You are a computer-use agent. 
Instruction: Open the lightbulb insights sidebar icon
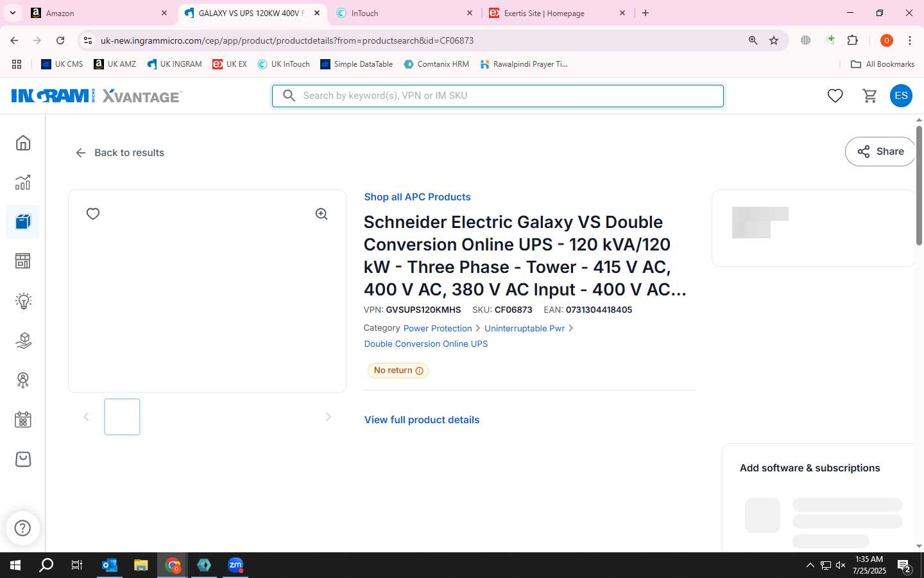tap(23, 301)
